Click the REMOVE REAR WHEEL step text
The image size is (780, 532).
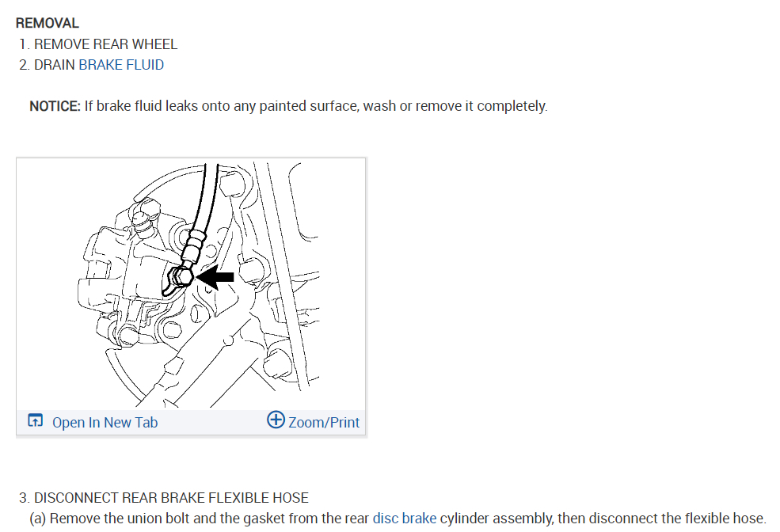tap(105, 44)
